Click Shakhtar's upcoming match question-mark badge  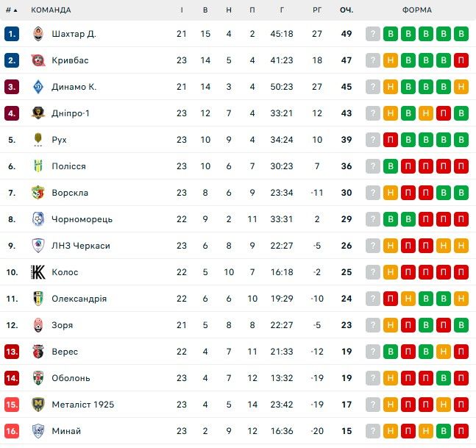(373, 34)
